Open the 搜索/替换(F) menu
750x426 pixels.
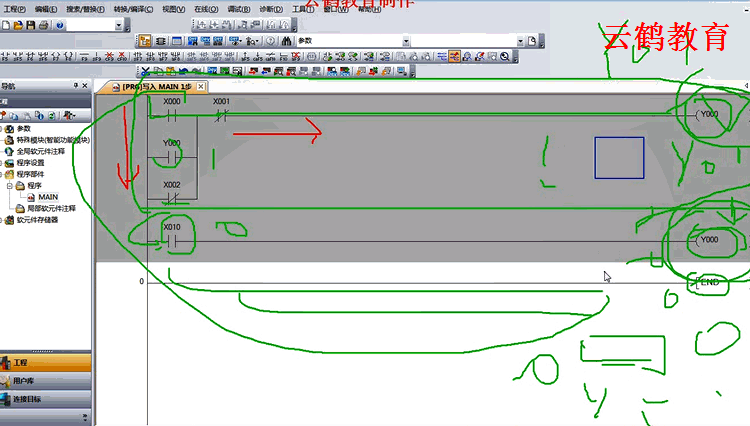[85, 9]
